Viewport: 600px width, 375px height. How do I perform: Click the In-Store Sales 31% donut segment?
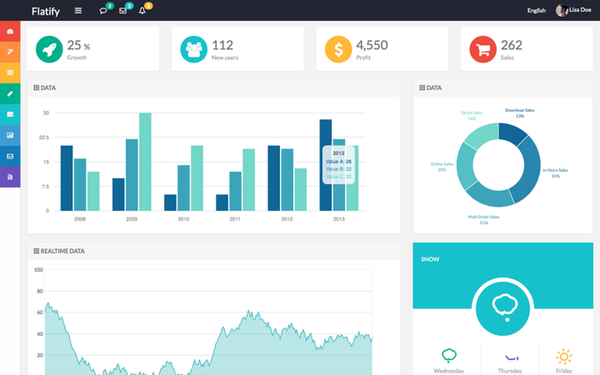(530, 169)
